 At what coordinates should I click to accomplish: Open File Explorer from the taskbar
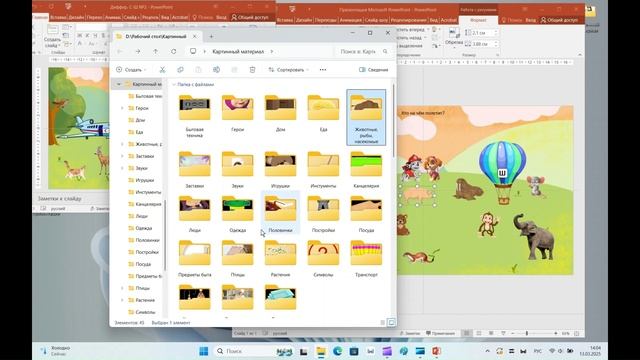click(x=321, y=351)
